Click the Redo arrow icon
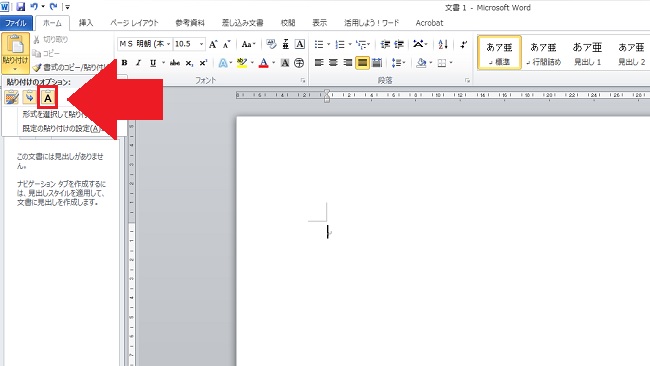 pyautogui.click(x=53, y=7)
